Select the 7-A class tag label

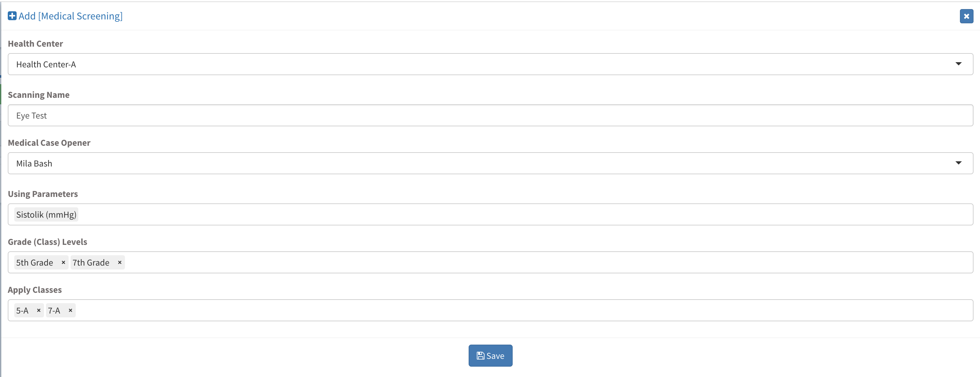[54, 310]
